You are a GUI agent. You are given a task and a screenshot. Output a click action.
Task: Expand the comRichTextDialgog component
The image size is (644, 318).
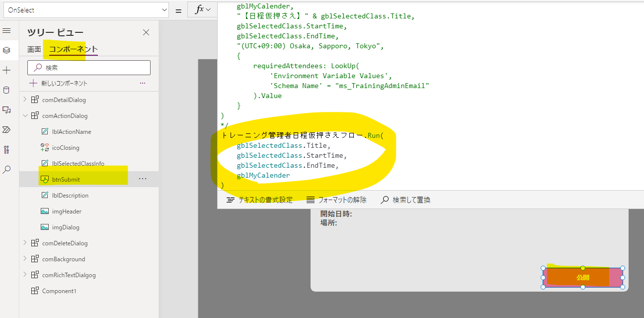point(25,275)
